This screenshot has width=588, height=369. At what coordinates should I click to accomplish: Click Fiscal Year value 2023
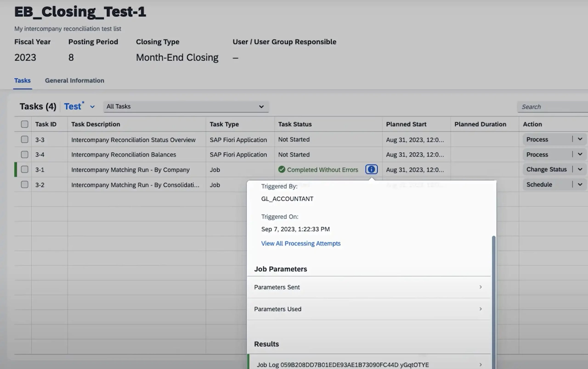coord(25,58)
